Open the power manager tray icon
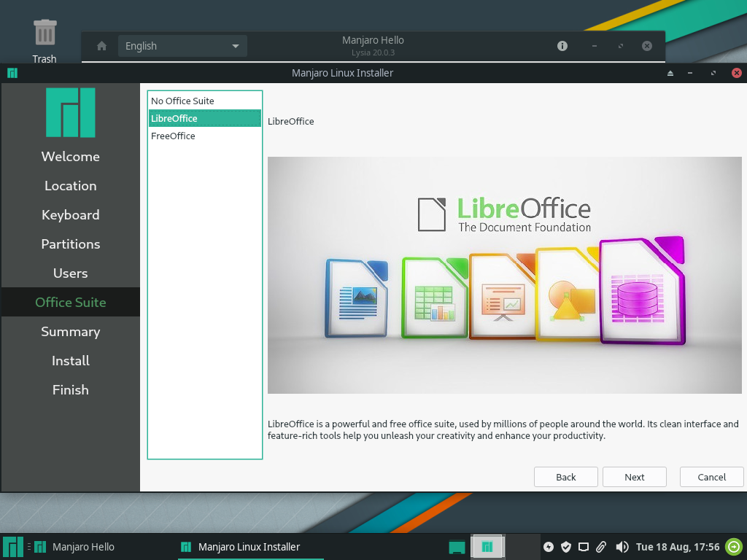Viewport: 747px width, 560px height. click(x=549, y=547)
